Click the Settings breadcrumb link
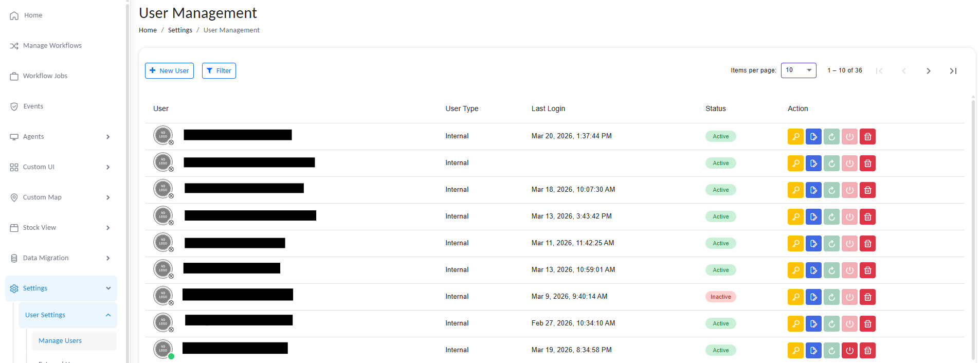Screen dimensions: 980x363 coord(180,30)
